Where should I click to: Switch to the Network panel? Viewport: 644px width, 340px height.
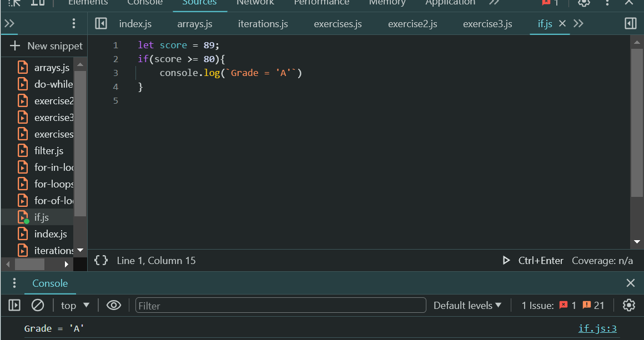pyautogui.click(x=255, y=4)
